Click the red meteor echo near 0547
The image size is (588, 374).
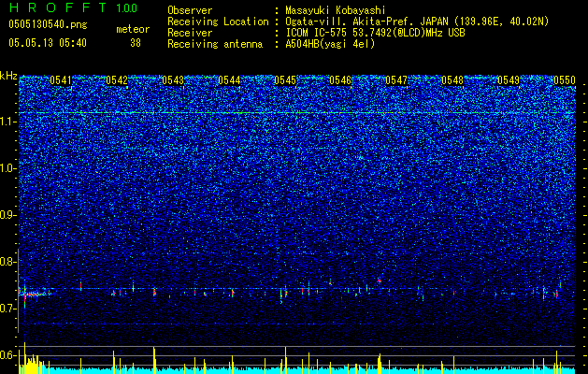click(x=380, y=280)
